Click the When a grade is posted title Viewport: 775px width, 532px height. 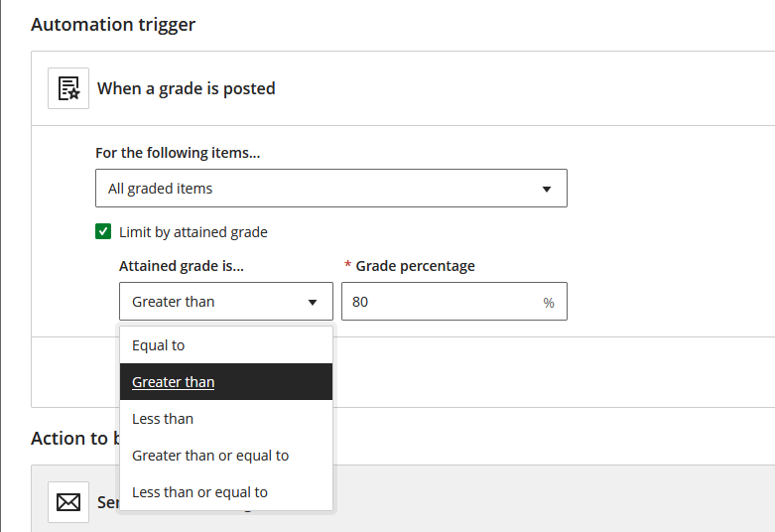click(x=186, y=88)
